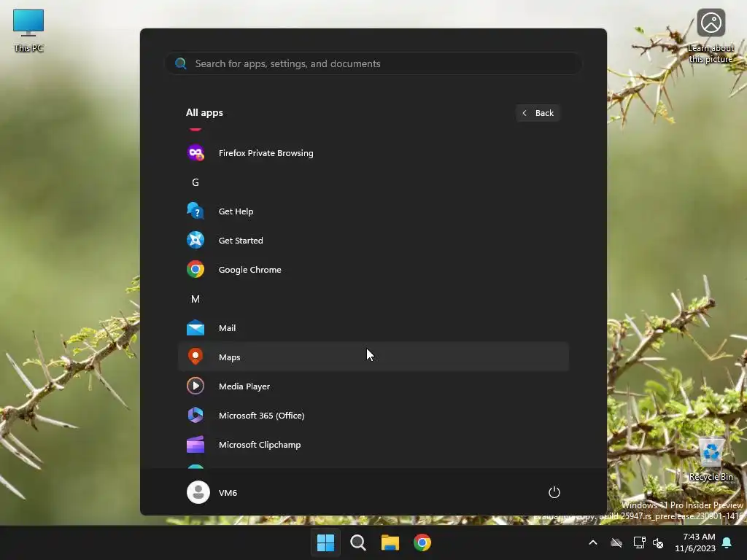
Task: Open Firefox Private Browsing app icon
Action: 196,153
